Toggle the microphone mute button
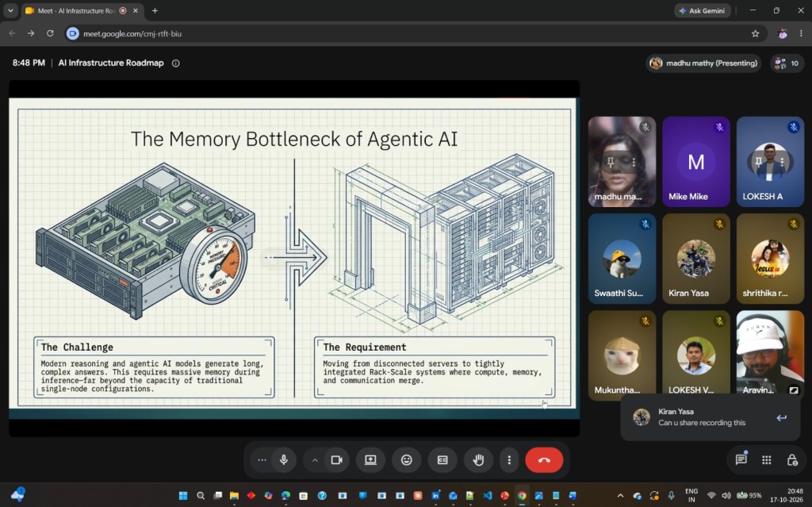Image resolution: width=812 pixels, height=507 pixels. (283, 460)
